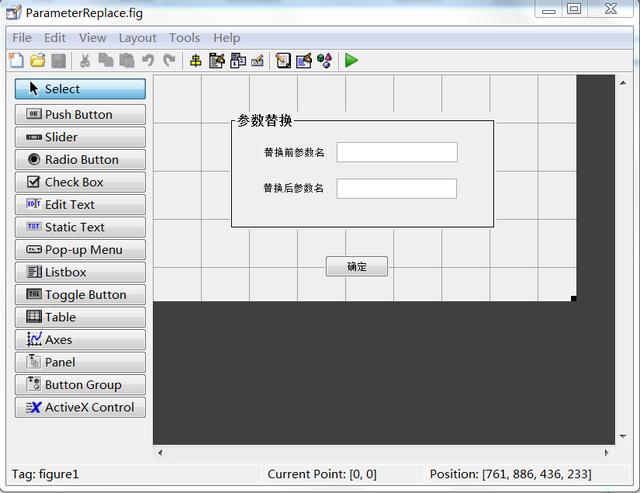Open the Property Inspector icon
This screenshot has height=493, width=640.
pos(304,60)
